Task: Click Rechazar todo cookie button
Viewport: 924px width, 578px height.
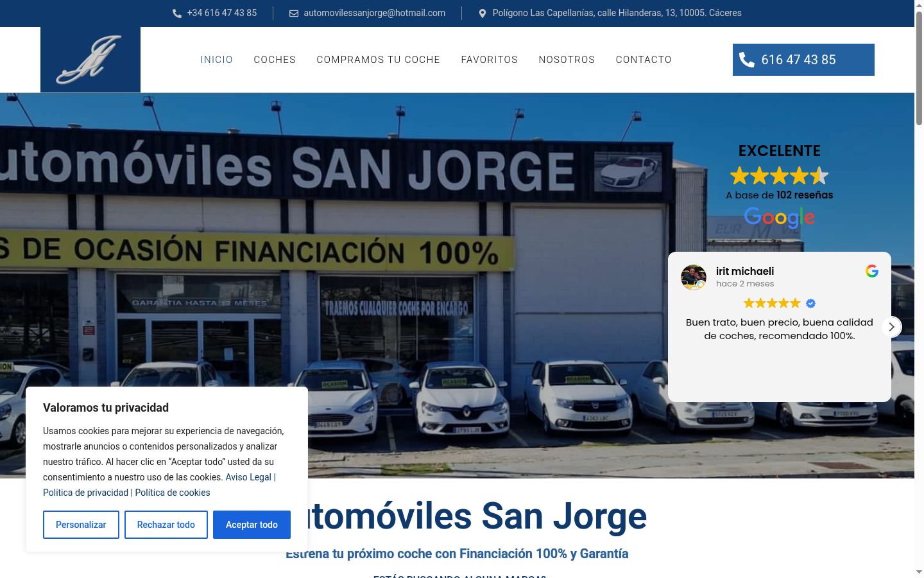Action: pyautogui.click(x=166, y=525)
